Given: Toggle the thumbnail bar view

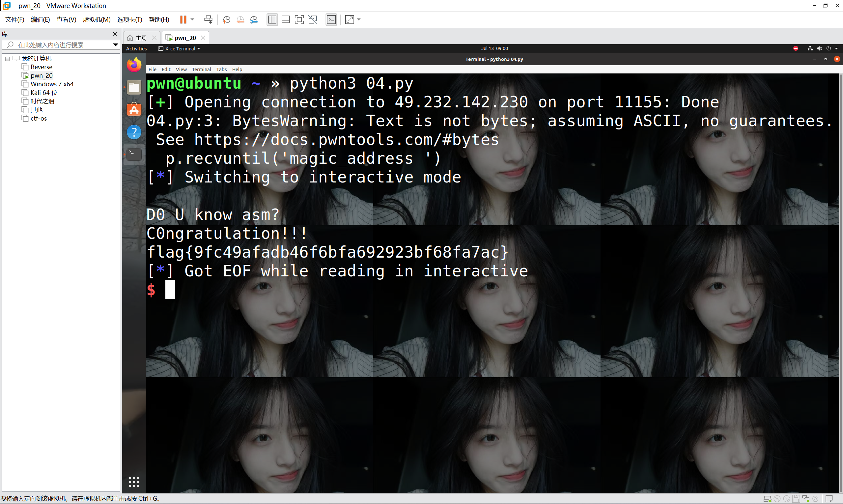Looking at the screenshot, I should point(286,20).
